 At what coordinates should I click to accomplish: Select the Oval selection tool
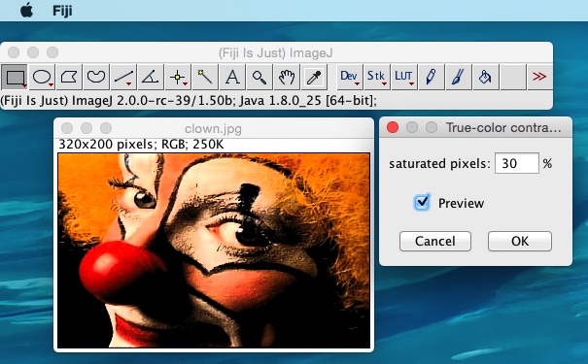[42, 77]
